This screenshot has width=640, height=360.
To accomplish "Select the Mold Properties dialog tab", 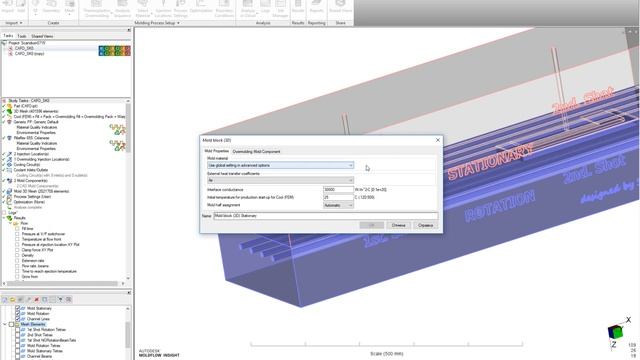I will (x=216, y=151).
